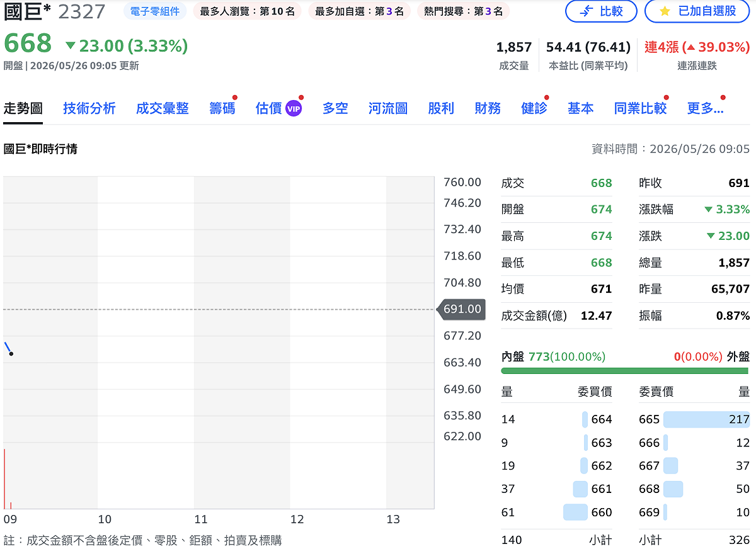Click the ask price 665 row

(x=694, y=419)
